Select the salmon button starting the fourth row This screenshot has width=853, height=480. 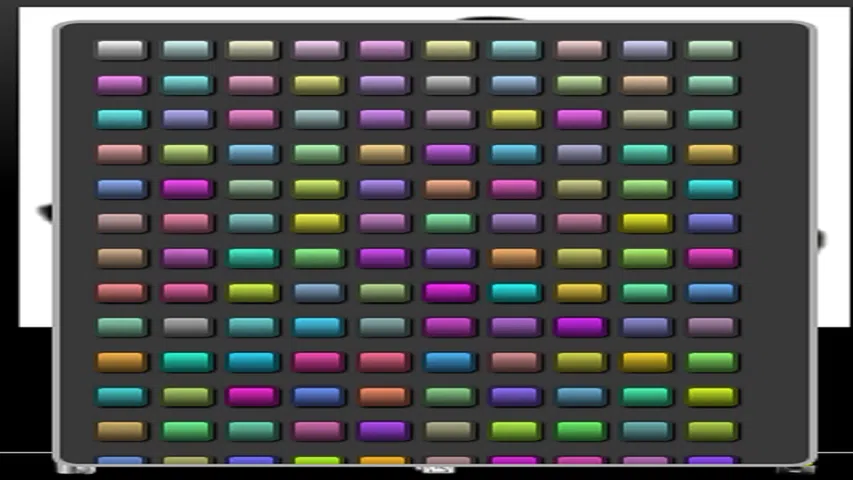121,154
